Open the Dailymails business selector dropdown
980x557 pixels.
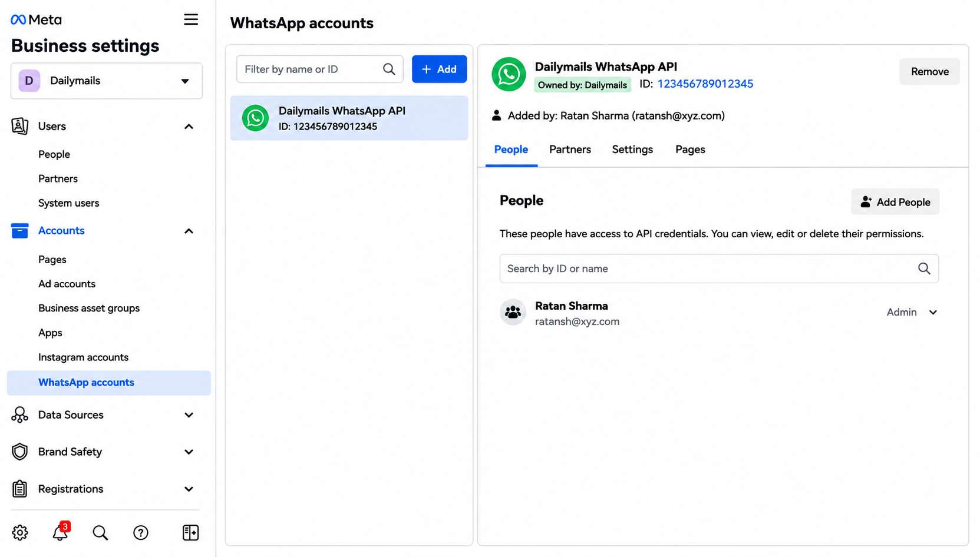point(107,81)
